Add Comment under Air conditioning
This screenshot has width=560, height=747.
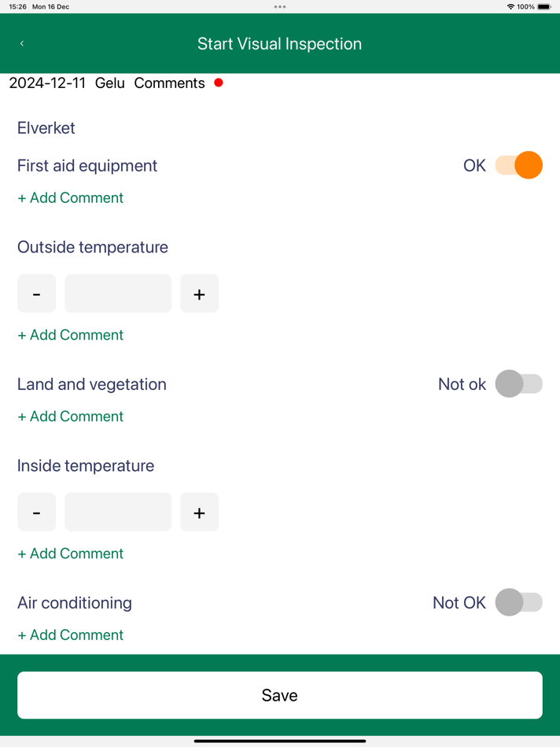tap(71, 635)
